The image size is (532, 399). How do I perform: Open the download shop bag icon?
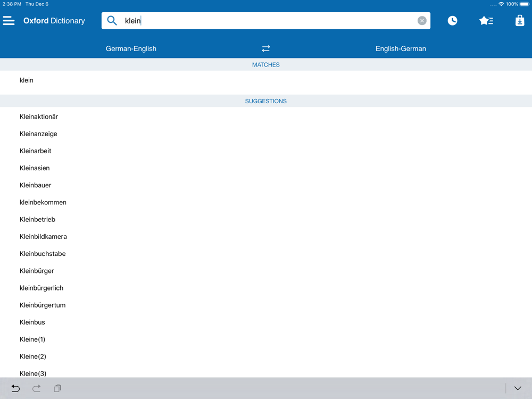click(520, 21)
